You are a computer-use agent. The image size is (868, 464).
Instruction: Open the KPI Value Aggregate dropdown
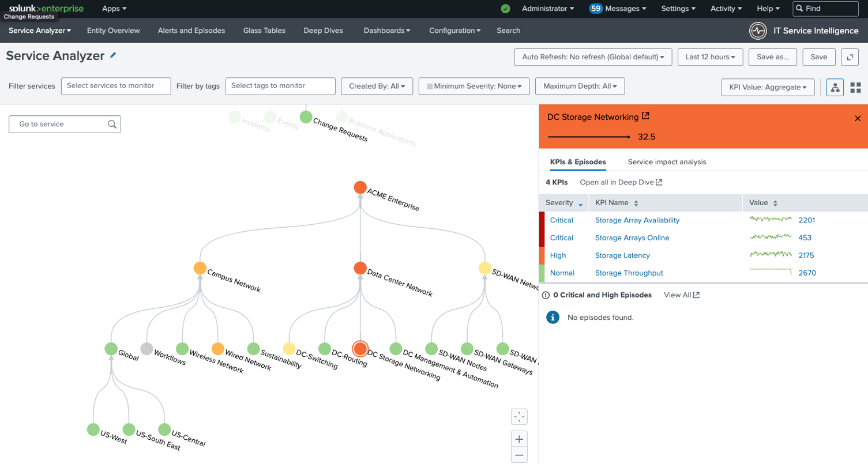(768, 87)
